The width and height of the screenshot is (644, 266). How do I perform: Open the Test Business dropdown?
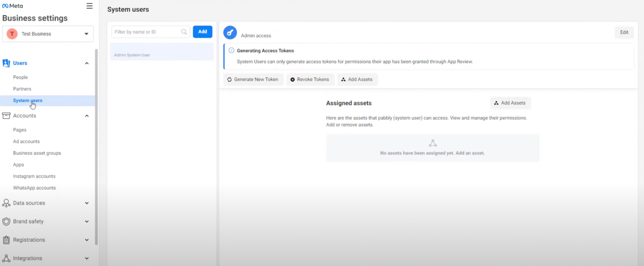point(48,34)
